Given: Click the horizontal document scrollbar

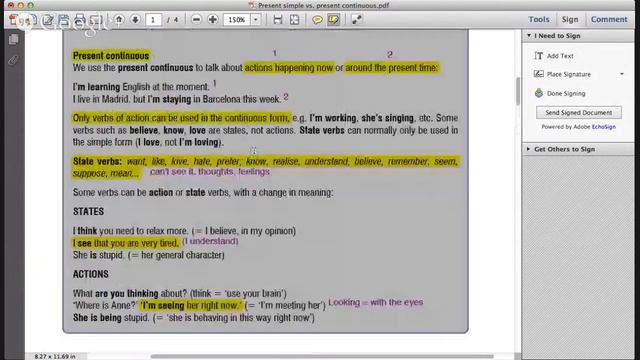Looking at the screenshot, I should click(x=322, y=356).
